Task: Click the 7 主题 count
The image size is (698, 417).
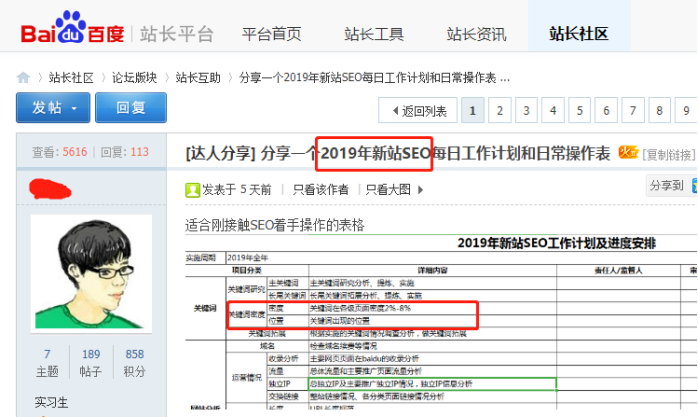Action: click(x=47, y=363)
